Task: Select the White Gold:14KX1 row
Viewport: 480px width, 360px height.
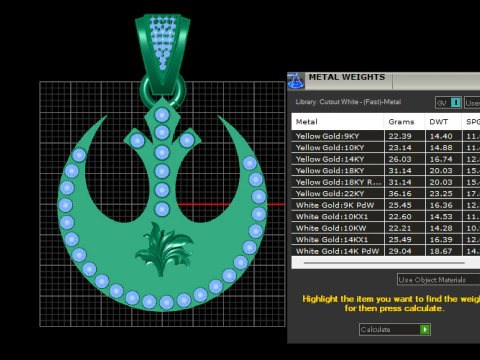Action: (386, 239)
